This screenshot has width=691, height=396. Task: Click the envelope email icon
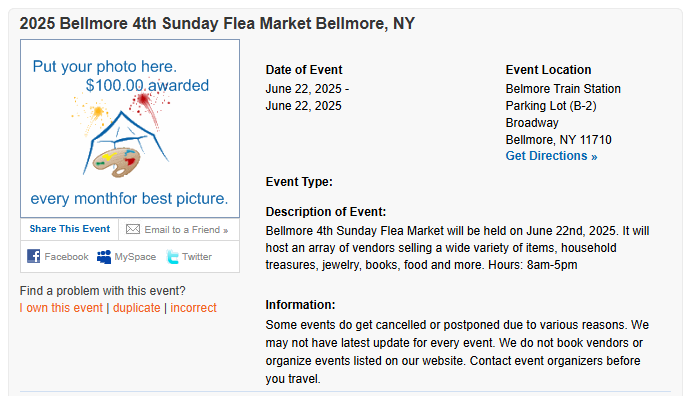(x=133, y=229)
